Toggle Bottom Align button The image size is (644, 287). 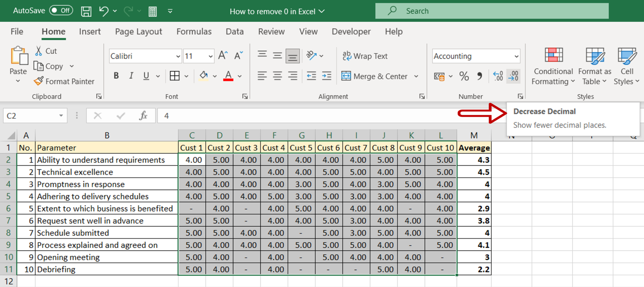[292, 56]
